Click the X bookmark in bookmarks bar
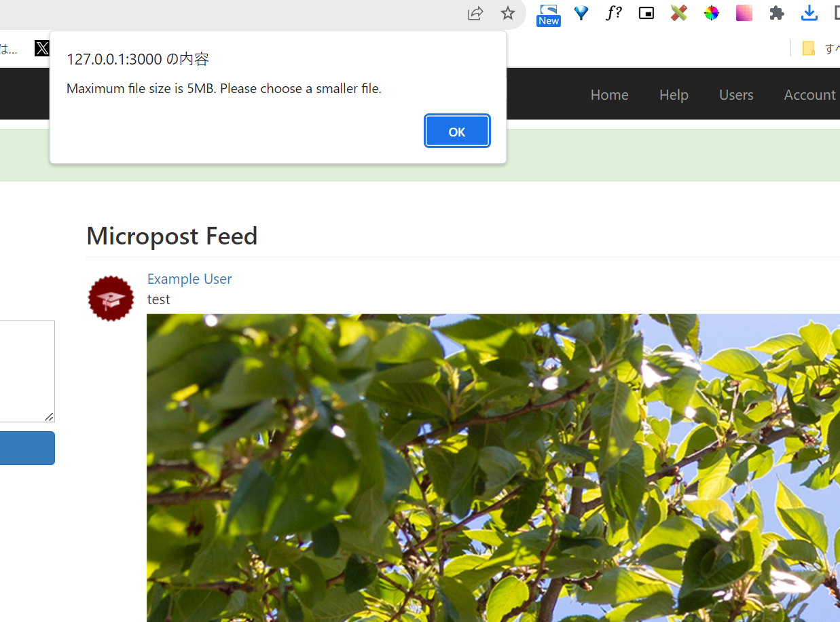The height and width of the screenshot is (622, 840). point(42,48)
